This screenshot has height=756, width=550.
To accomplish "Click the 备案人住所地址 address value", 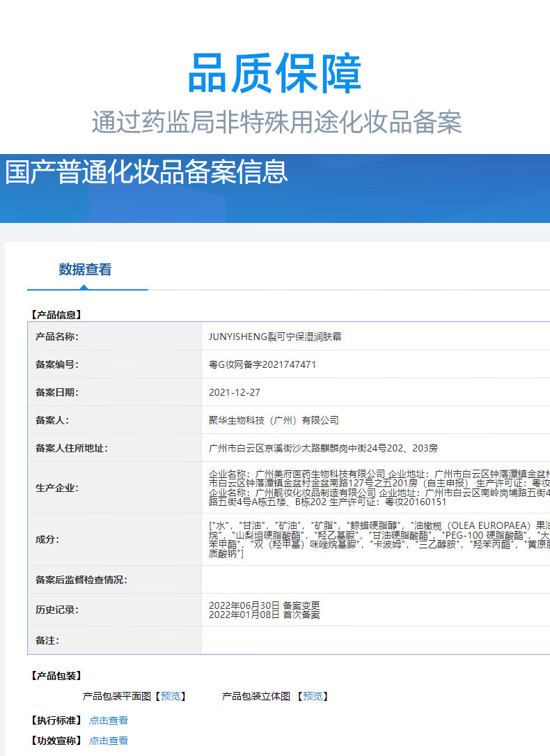I will [x=323, y=448].
